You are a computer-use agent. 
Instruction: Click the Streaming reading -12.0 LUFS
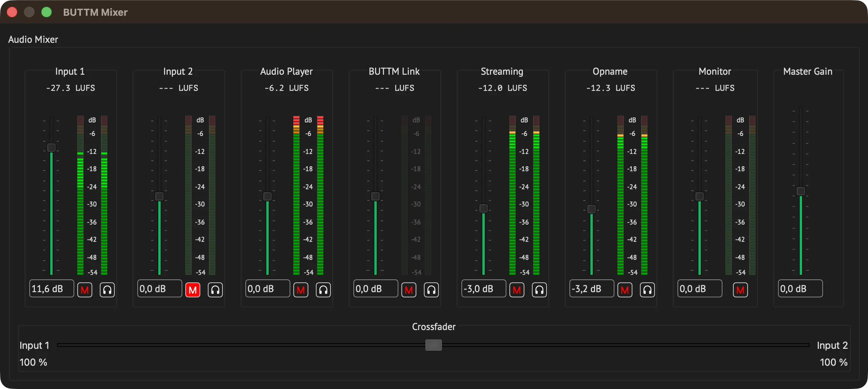click(x=503, y=88)
